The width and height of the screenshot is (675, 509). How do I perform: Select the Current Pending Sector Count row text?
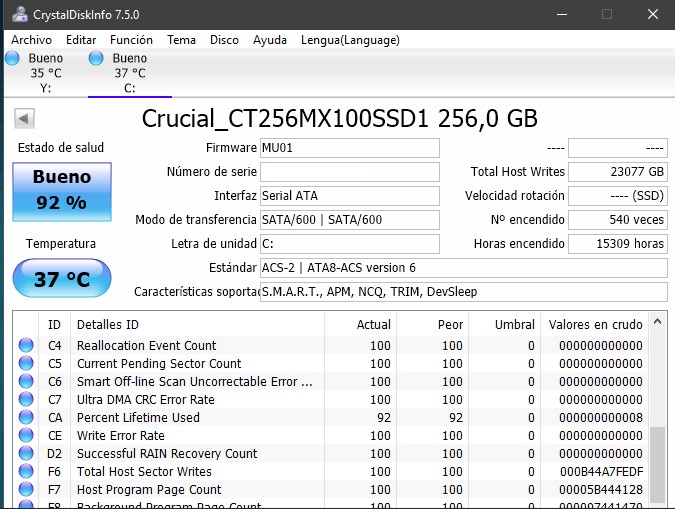[159, 363]
